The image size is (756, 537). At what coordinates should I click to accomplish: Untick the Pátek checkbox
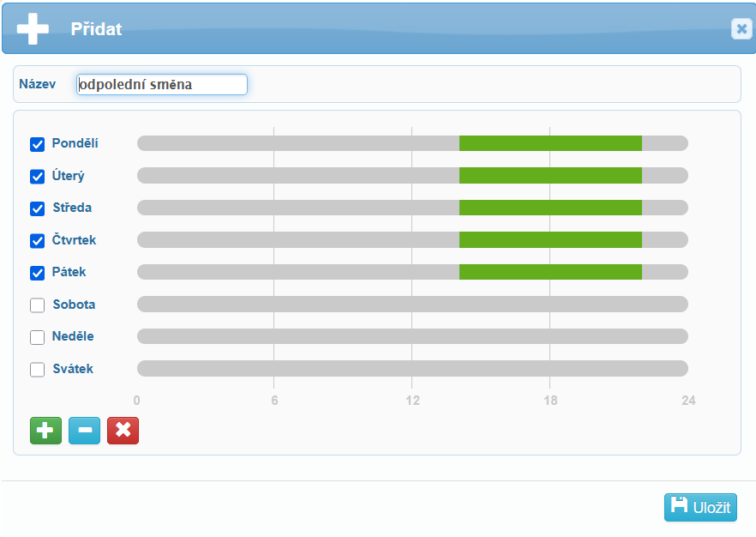point(38,273)
